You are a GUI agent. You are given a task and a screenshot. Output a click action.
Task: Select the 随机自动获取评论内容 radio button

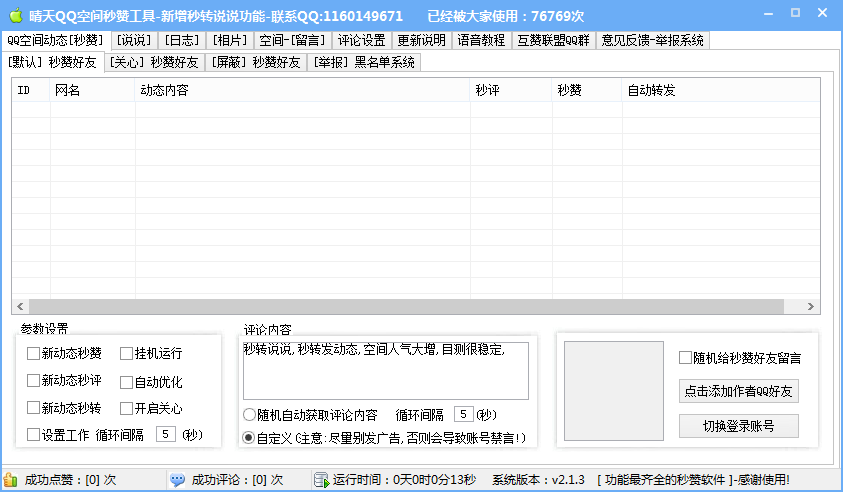click(249, 414)
